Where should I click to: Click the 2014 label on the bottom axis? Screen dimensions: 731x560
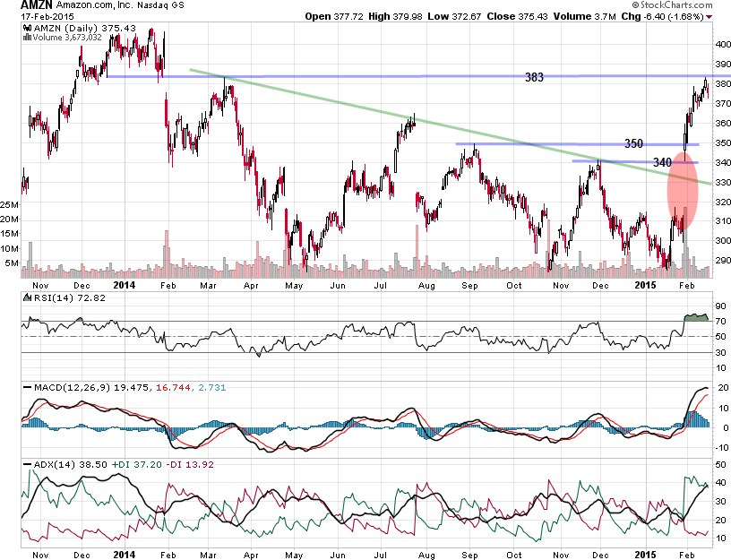tap(124, 555)
